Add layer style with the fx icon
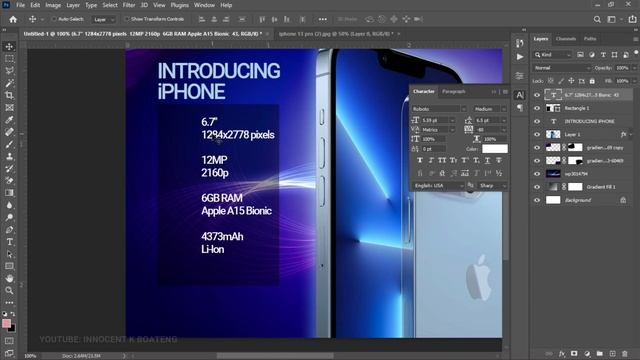This screenshot has height=360, width=640. (562, 353)
